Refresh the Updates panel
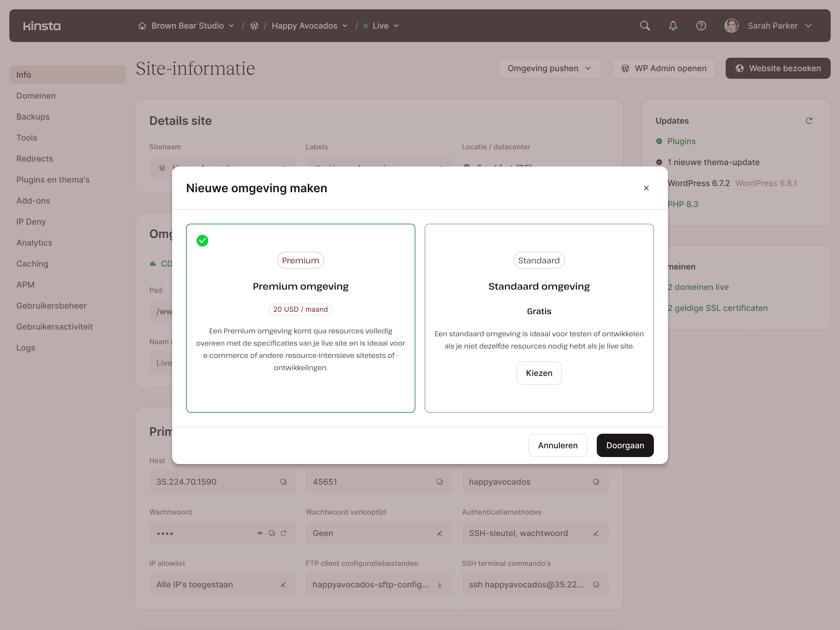This screenshot has height=630, width=840. click(x=809, y=121)
